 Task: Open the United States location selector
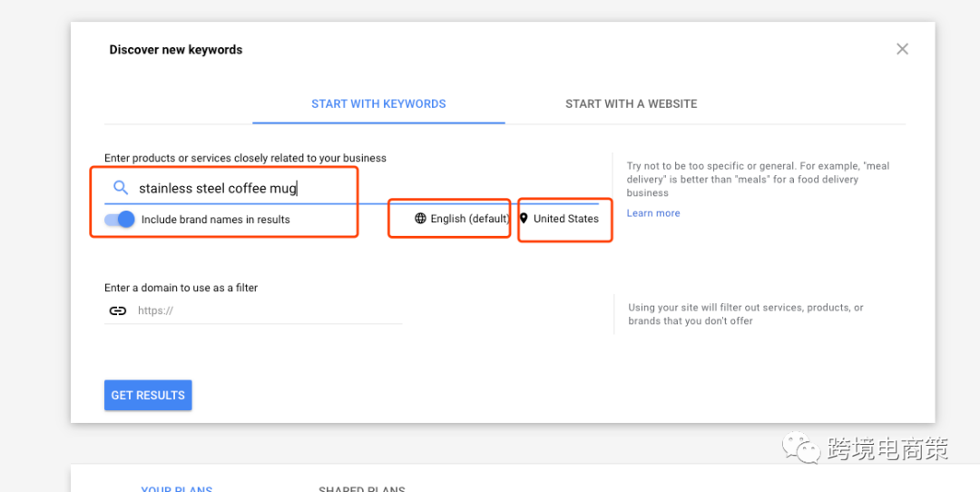[x=565, y=219]
